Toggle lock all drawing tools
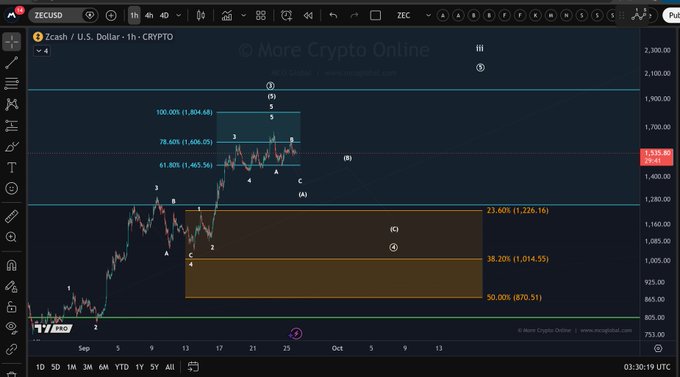Viewport: 680px width, 377px height. [12, 307]
